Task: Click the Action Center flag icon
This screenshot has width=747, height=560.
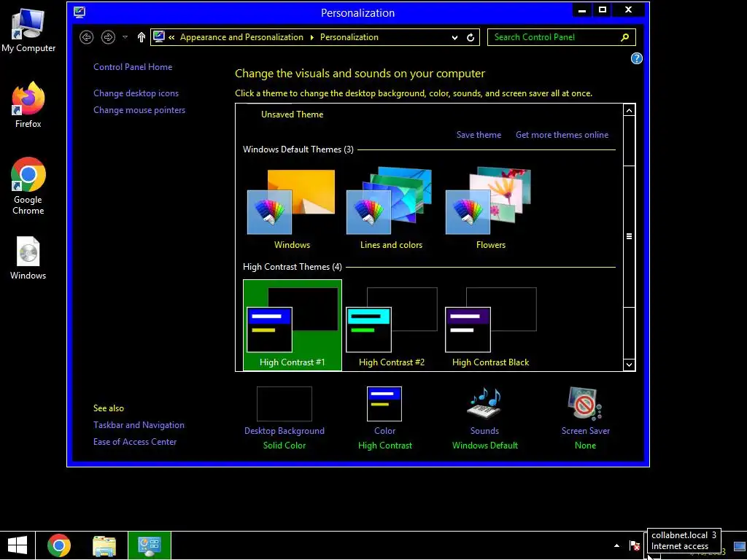Action: pos(635,545)
